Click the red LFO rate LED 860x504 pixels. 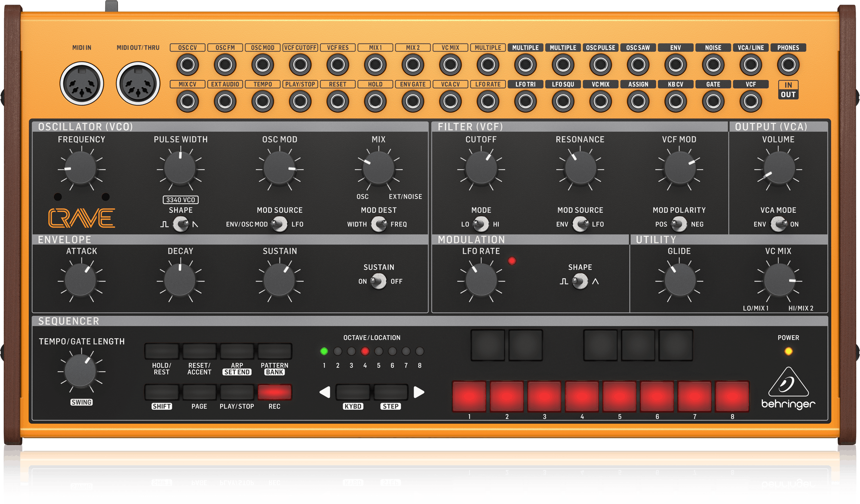pos(512,261)
